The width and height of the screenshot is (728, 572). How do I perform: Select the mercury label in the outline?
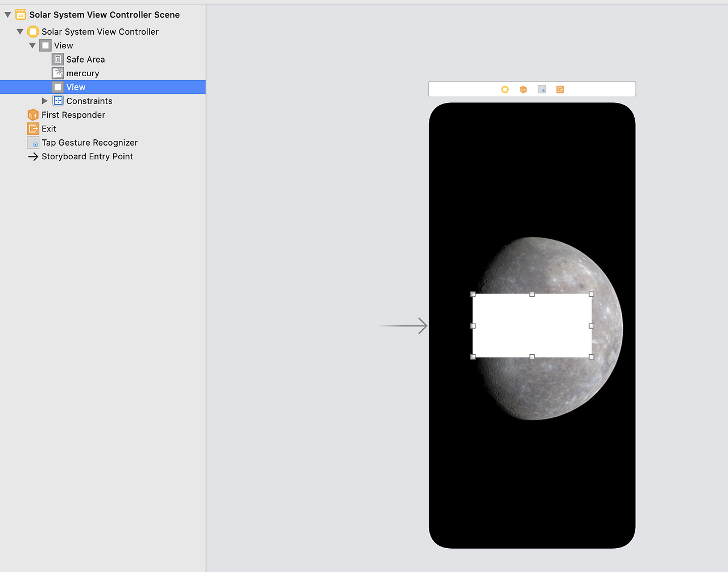82,73
